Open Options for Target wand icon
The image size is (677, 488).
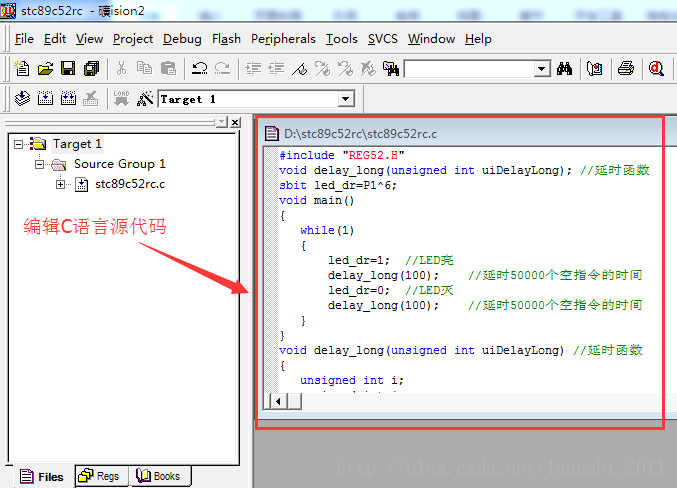click(145, 98)
